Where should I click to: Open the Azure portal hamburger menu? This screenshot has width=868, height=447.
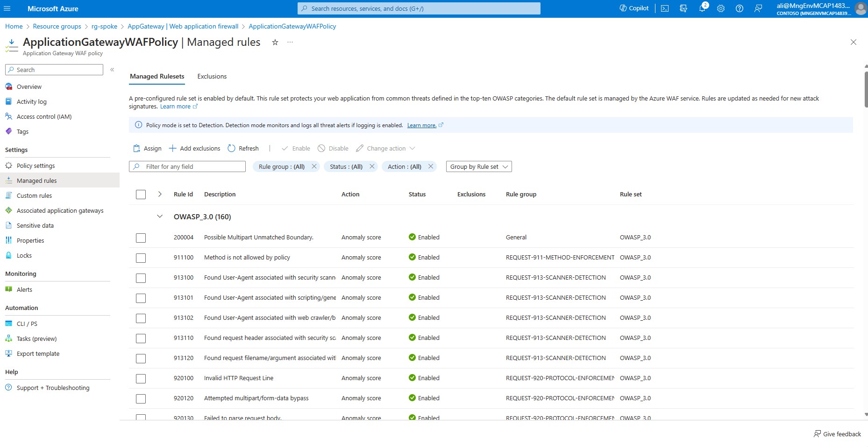click(7, 8)
